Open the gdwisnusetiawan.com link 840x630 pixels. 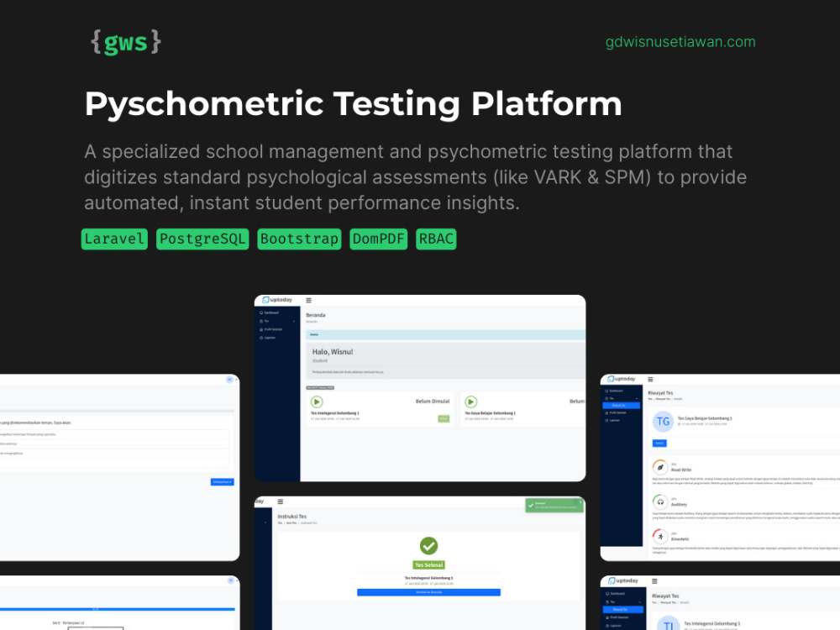tap(680, 42)
